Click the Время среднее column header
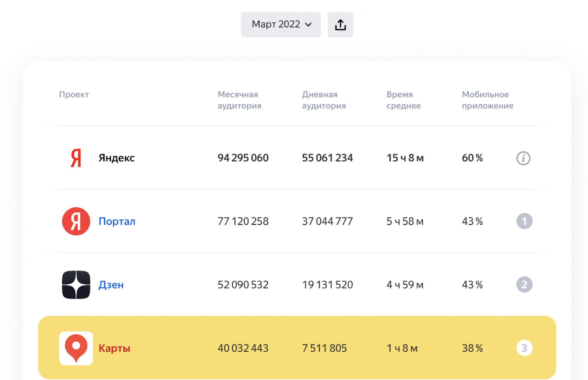The image size is (588, 380). (x=404, y=100)
